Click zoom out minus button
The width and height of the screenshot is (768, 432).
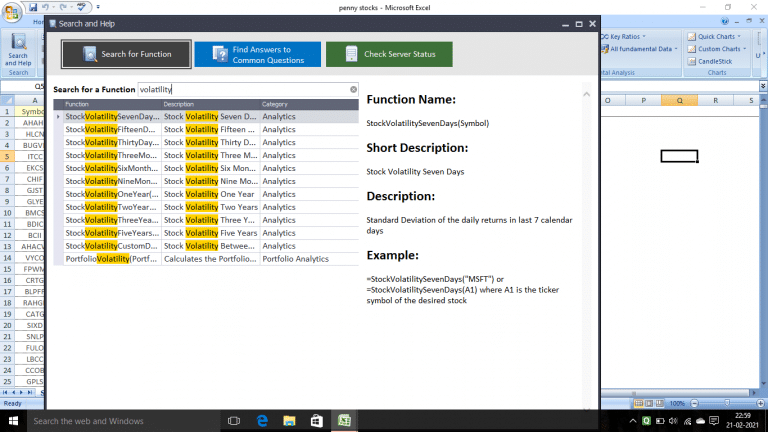coord(695,404)
